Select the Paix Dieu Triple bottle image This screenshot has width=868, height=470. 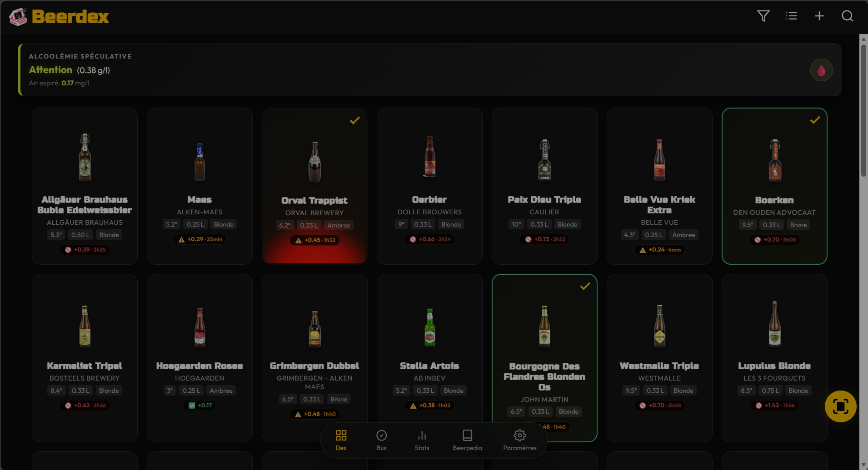(x=544, y=160)
